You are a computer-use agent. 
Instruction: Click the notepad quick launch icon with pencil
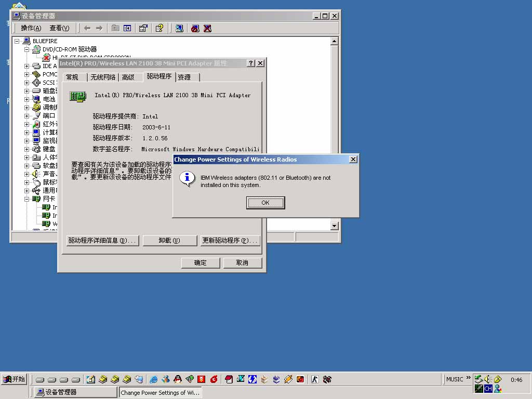[x=90, y=379]
